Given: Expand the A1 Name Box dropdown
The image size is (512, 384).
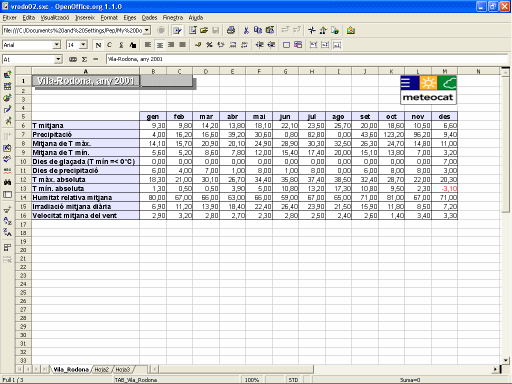Looking at the screenshot, I should tap(58, 59).
